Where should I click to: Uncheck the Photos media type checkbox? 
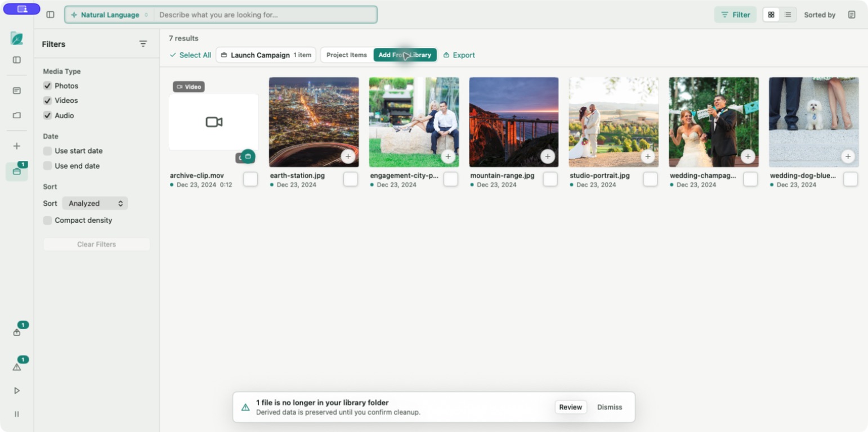point(47,86)
